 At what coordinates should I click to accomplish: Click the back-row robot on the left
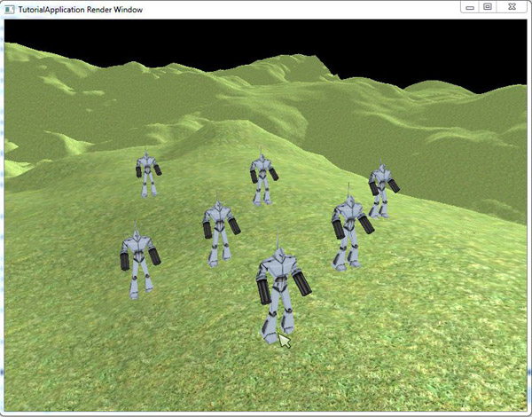pos(147,173)
